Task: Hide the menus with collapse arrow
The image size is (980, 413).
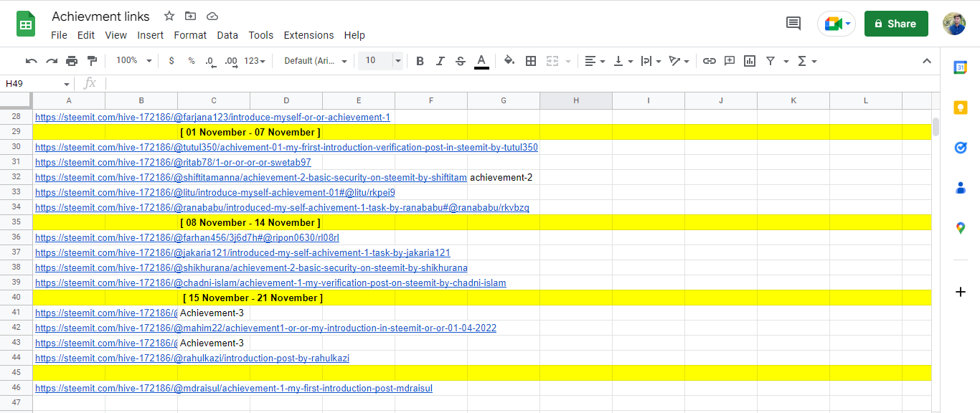Action: pyautogui.click(x=926, y=61)
